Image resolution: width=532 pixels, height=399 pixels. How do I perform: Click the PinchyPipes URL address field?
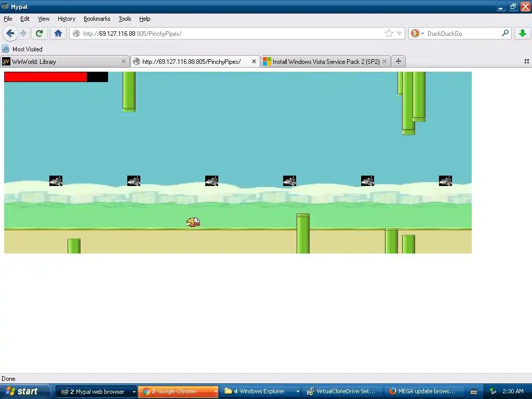click(x=237, y=33)
